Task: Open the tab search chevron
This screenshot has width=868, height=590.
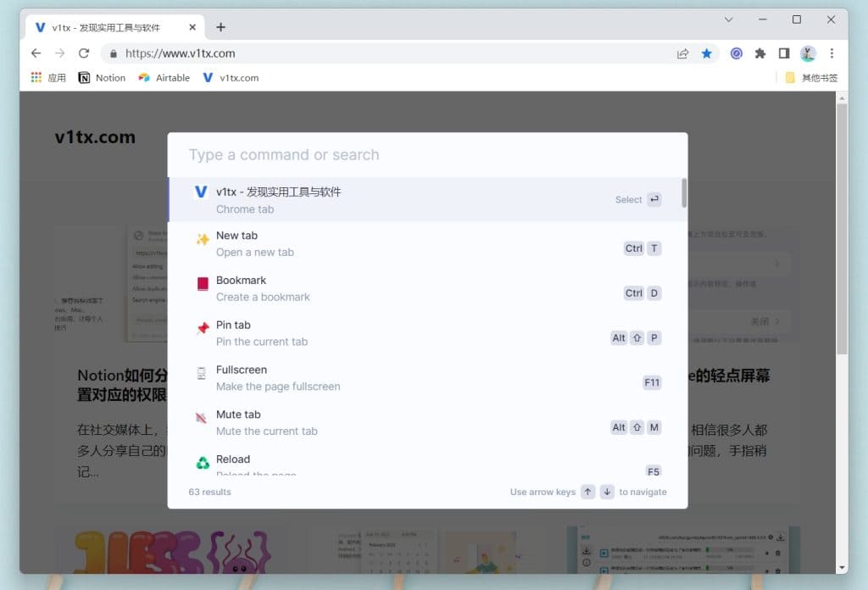Action: (728, 19)
